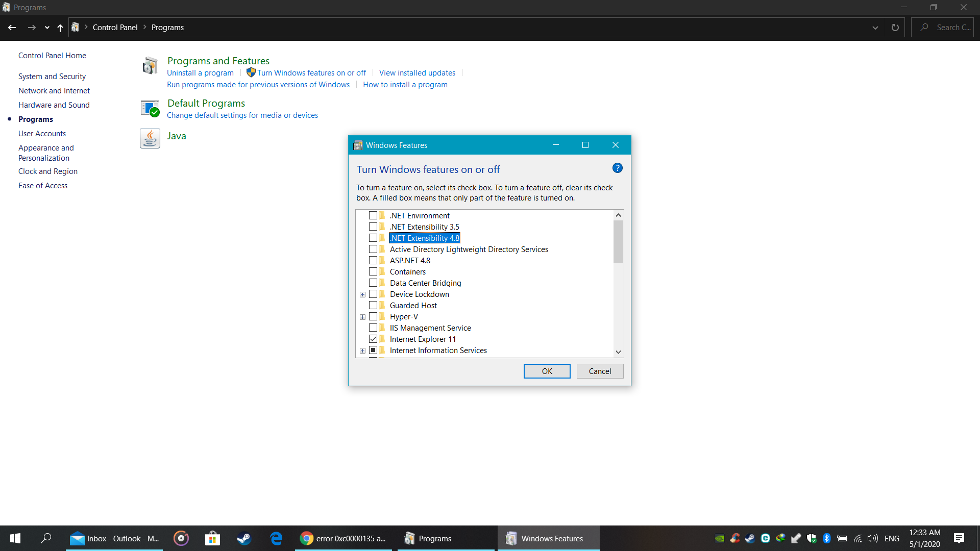Open Microsoft Store from taskbar
The height and width of the screenshot is (551, 980).
point(212,538)
